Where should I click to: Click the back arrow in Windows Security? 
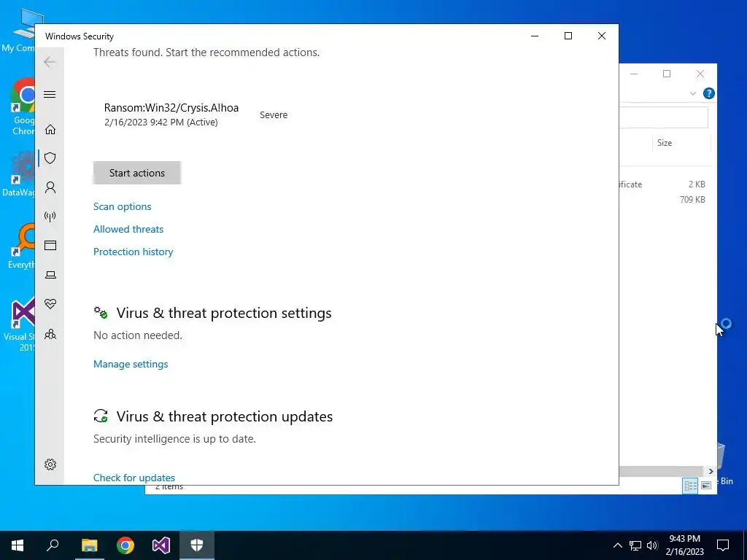(50, 62)
